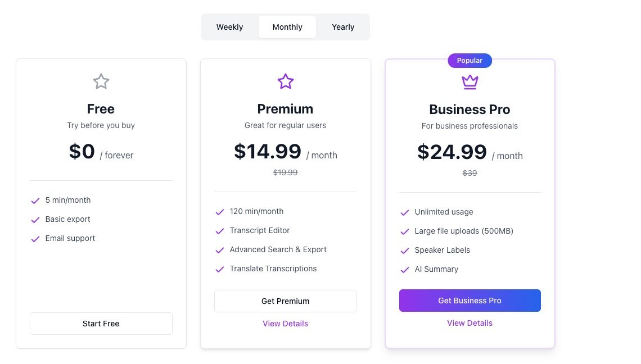Click the checkmark beside Unlimited usage
The width and height of the screenshot is (641, 364).
point(404,212)
